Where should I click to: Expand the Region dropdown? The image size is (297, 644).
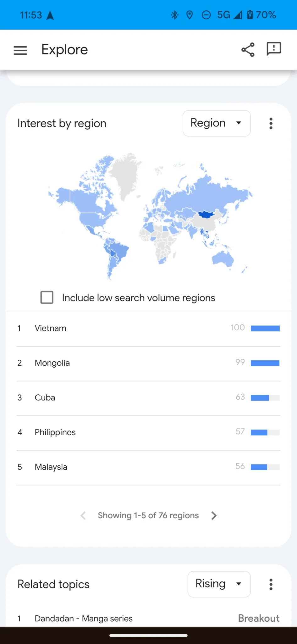217,123
